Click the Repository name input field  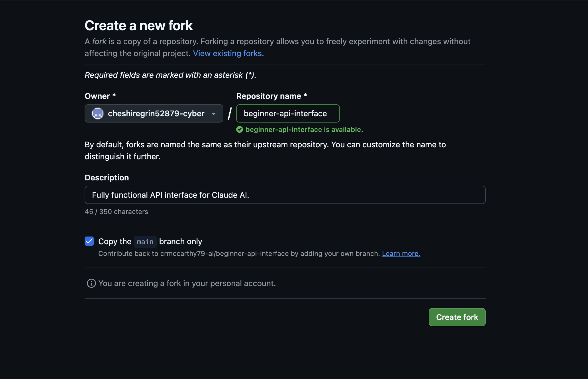point(288,113)
